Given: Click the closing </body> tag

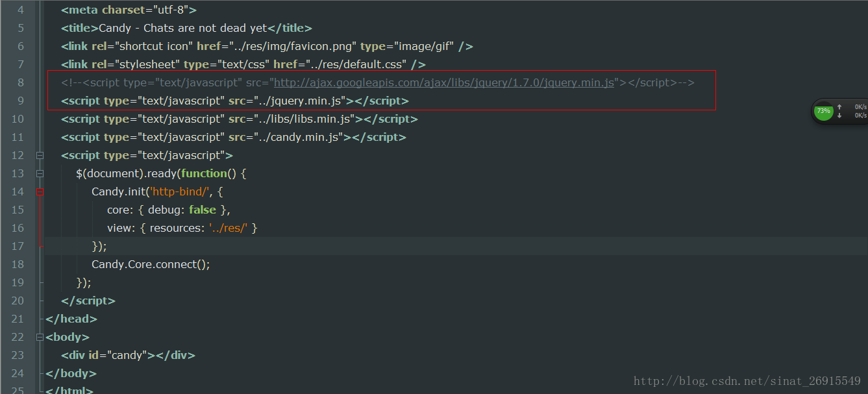Looking at the screenshot, I should pyautogui.click(x=71, y=373).
